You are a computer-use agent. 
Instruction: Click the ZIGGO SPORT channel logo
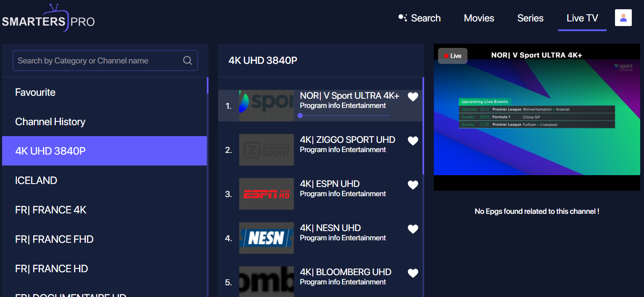(x=266, y=150)
